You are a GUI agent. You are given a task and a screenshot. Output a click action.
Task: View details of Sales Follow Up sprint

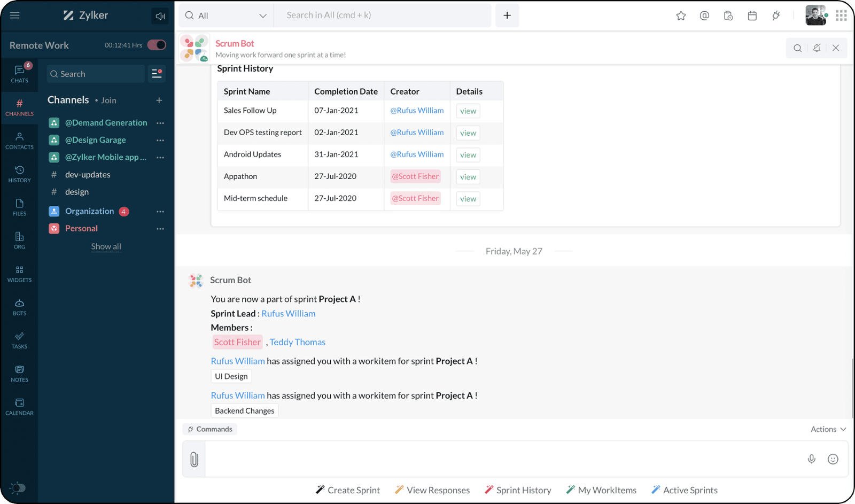click(468, 111)
